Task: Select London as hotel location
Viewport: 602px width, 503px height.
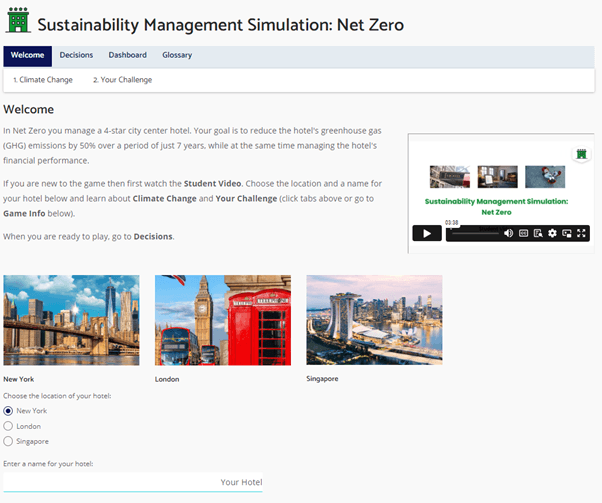Action: click(x=9, y=426)
